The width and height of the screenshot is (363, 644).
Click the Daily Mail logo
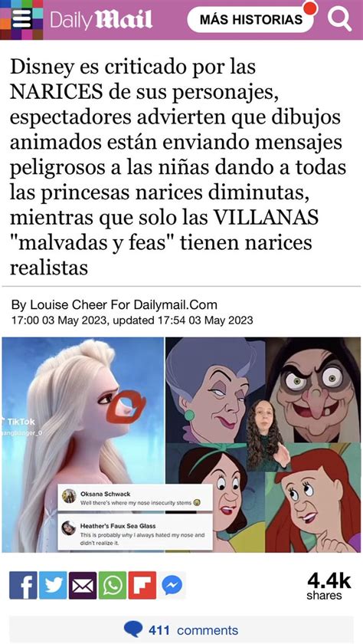click(101, 20)
